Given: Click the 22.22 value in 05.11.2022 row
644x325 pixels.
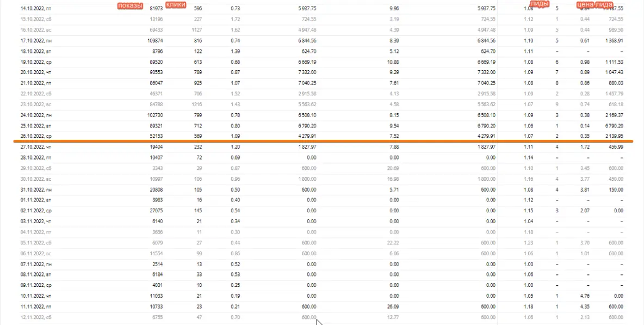Looking at the screenshot, I should click(x=392, y=243).
